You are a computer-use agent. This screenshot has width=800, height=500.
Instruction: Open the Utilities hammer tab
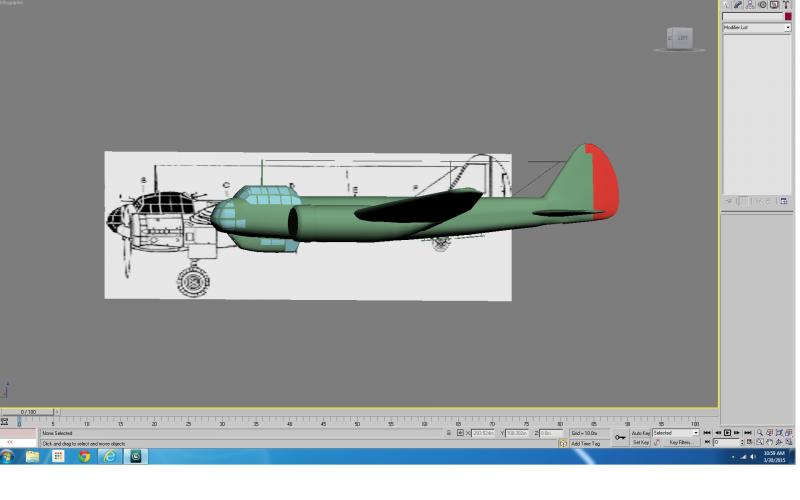786,5
